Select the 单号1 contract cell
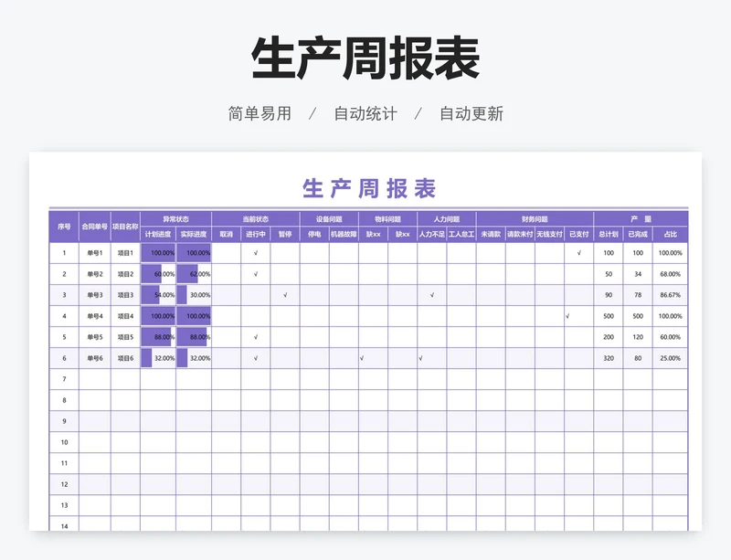 (x=95, y=253)
